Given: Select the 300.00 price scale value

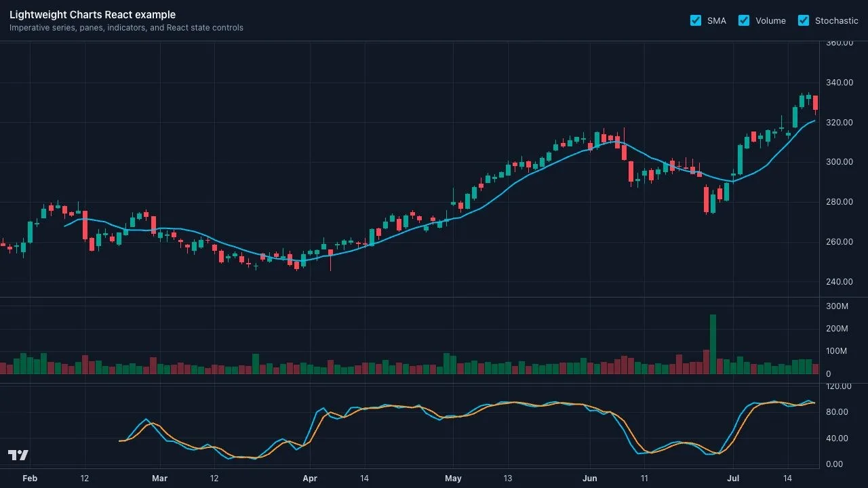Looking at the screenshot, I should 840,162.
